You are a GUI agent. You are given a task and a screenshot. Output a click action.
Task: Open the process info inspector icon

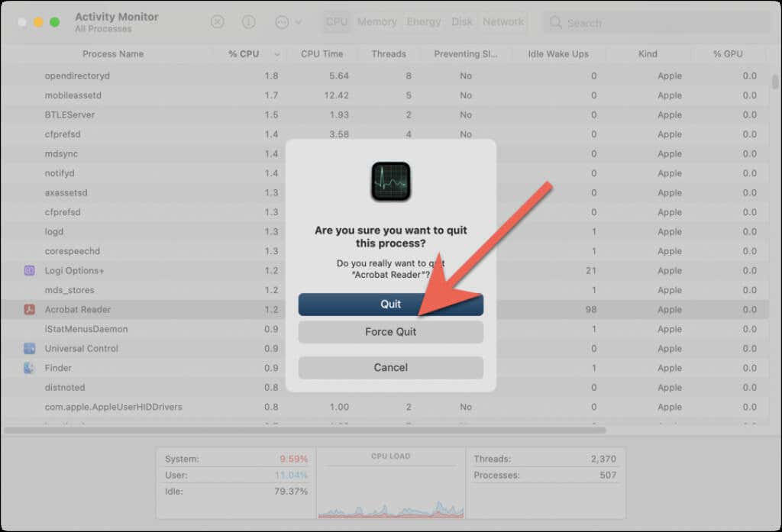pos(248,22)
